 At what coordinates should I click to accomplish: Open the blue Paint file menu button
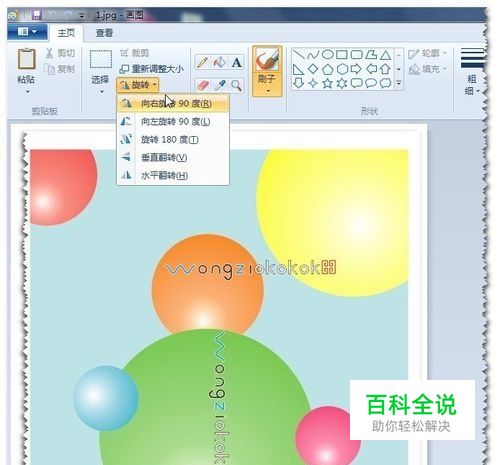27,32
